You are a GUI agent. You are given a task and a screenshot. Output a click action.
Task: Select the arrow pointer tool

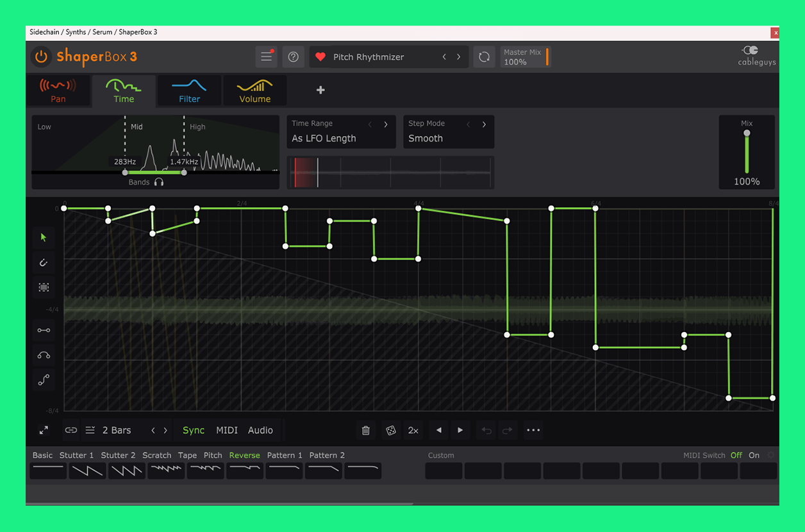[44, 237]
